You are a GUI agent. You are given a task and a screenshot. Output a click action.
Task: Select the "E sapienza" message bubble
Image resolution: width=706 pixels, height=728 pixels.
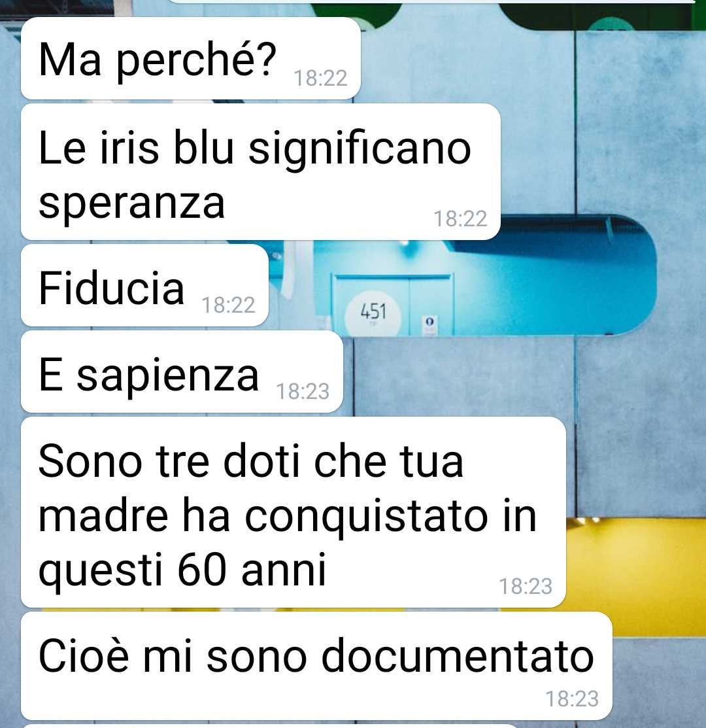click(182, 372)
